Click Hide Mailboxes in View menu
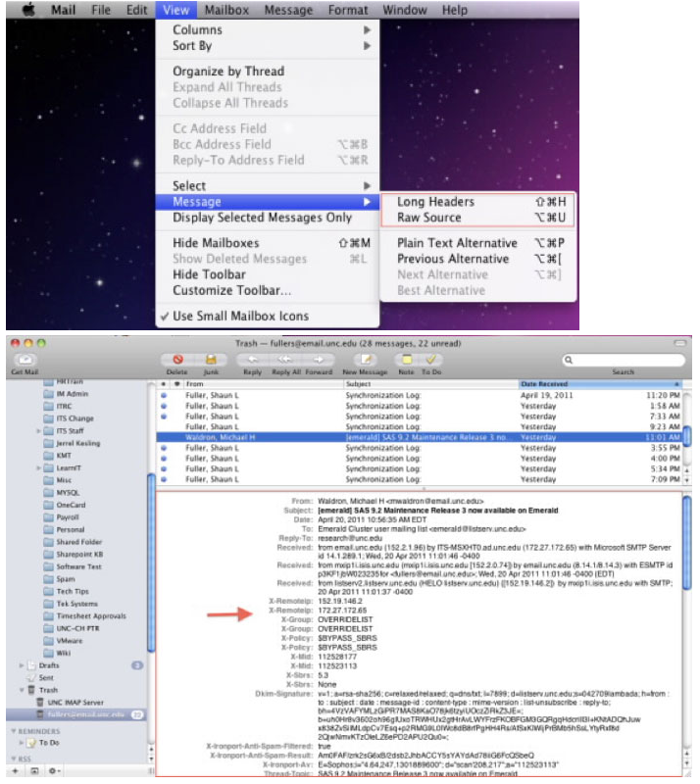 (268, 243)
